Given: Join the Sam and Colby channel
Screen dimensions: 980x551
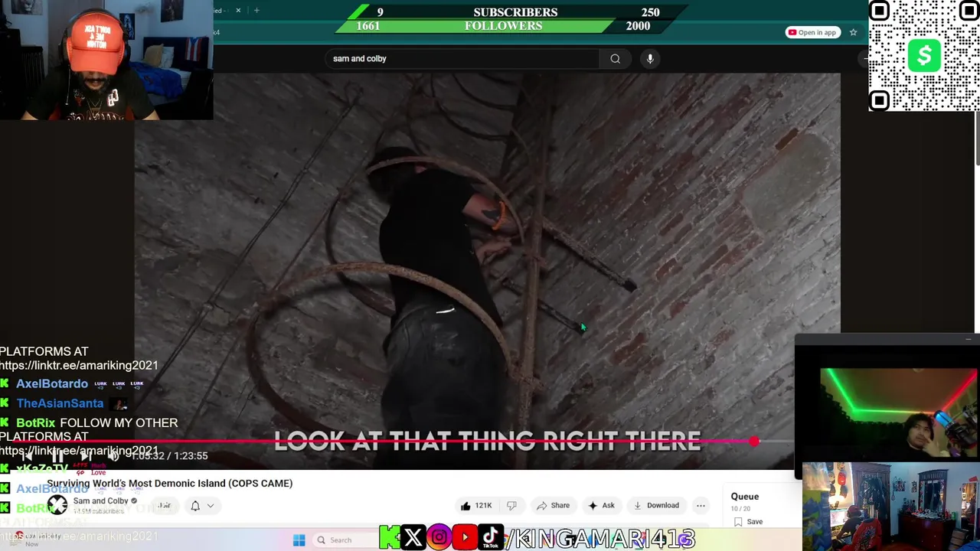Looking at the screenshot, I should pos(164,506).
